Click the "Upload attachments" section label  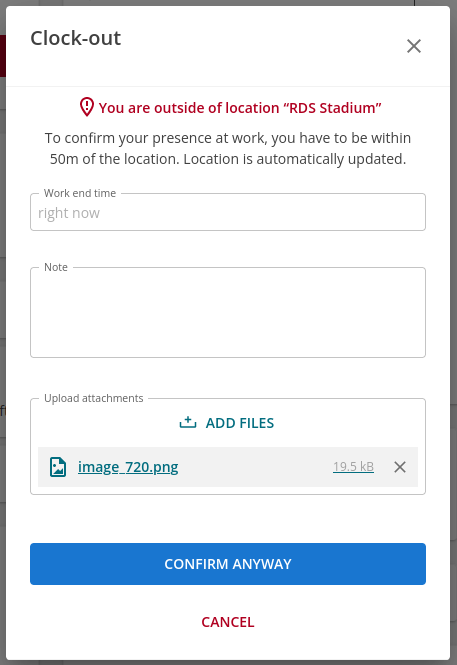94,398
